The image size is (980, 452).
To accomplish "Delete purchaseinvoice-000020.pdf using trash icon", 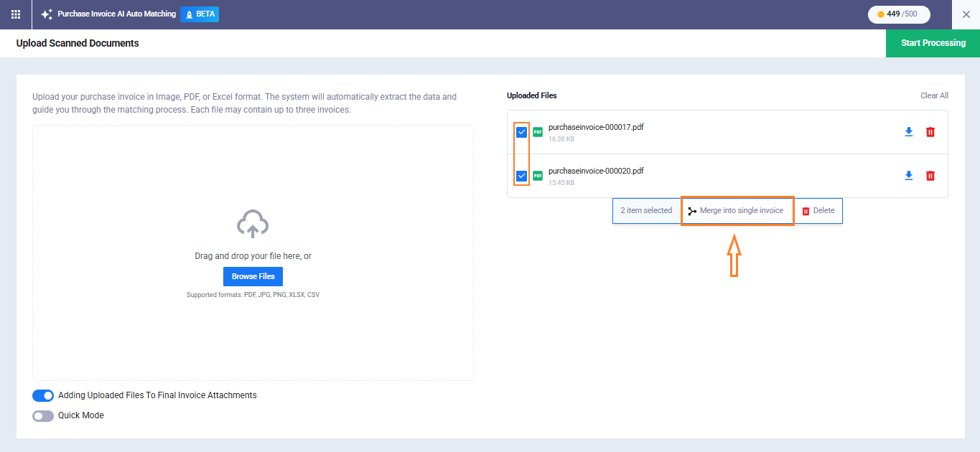I will (930, 176).
